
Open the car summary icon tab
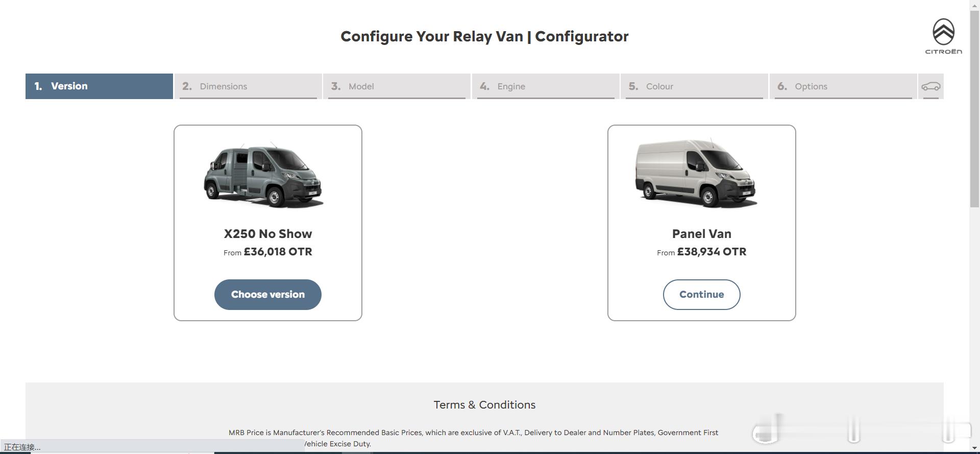(930, 86)
